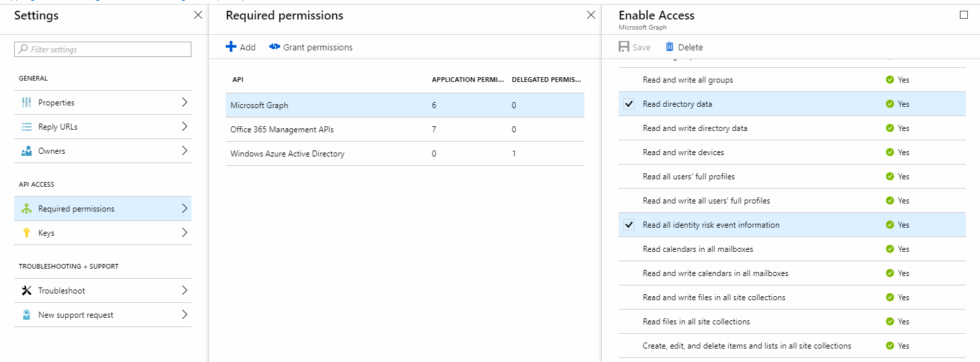
Task: Select Read and write files in all site collections
Action: tap(792, 298)
